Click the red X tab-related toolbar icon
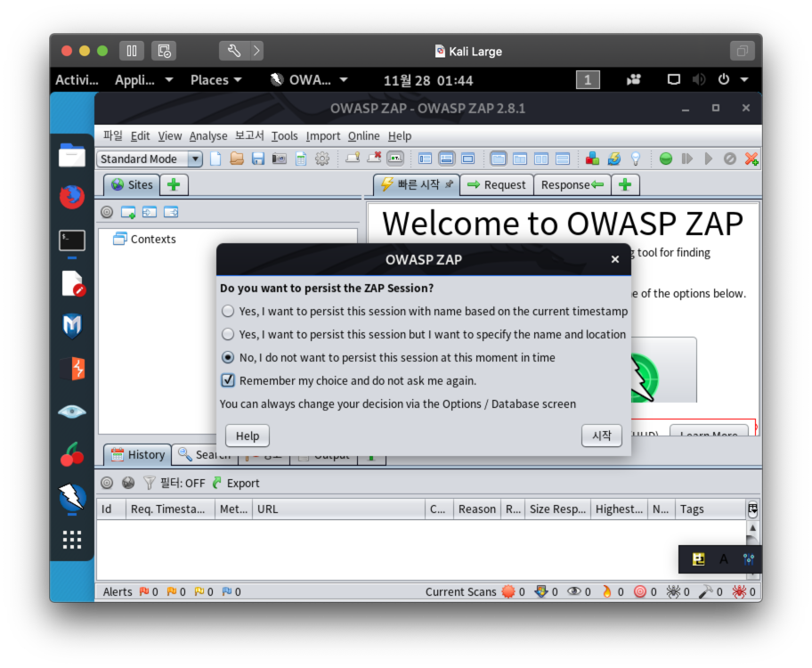 coord(374,158)
